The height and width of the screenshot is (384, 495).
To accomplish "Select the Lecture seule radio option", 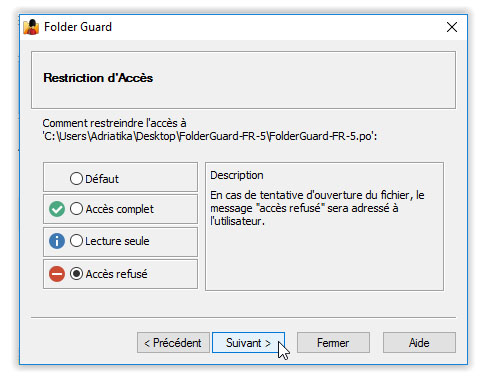I will 76,241.
